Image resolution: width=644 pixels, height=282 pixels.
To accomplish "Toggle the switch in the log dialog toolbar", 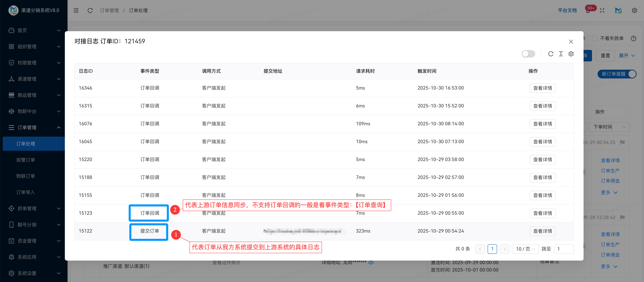I will point(528,54).
